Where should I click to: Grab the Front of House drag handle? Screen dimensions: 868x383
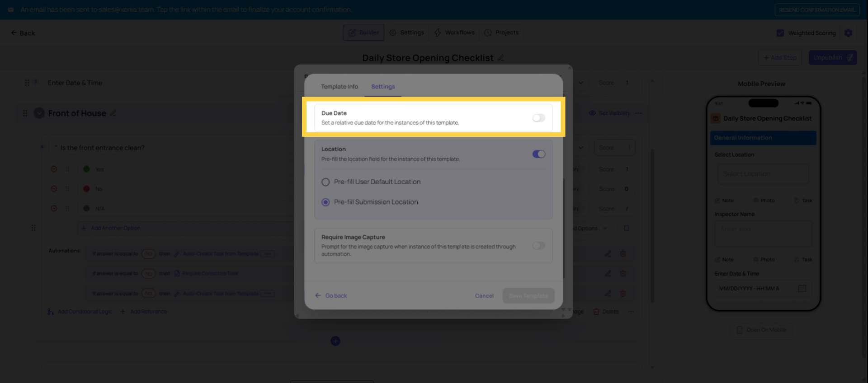25,113
